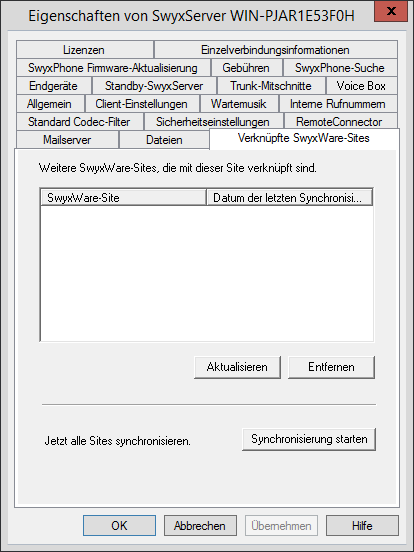Switch to the Allgemein tab

pos(50,104)
